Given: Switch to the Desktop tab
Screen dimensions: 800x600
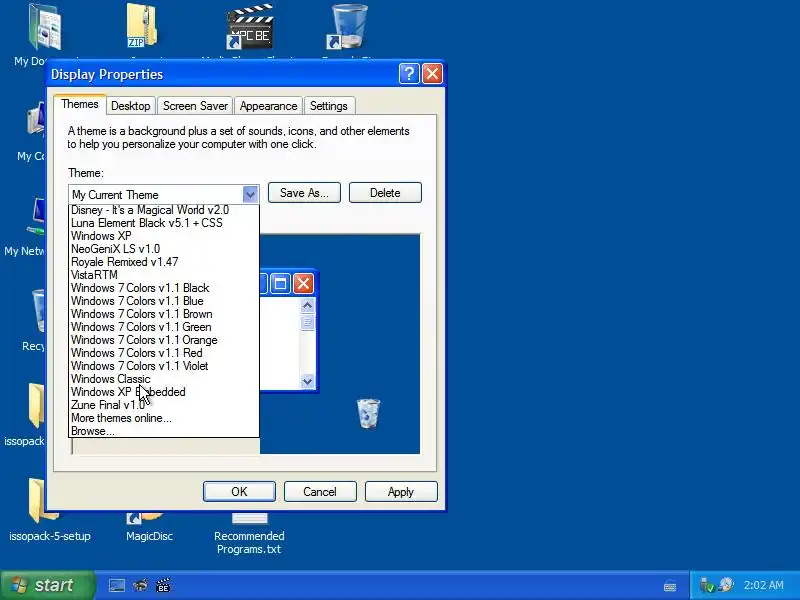Looking at the screenshot, I should click(x=131, y=106).
